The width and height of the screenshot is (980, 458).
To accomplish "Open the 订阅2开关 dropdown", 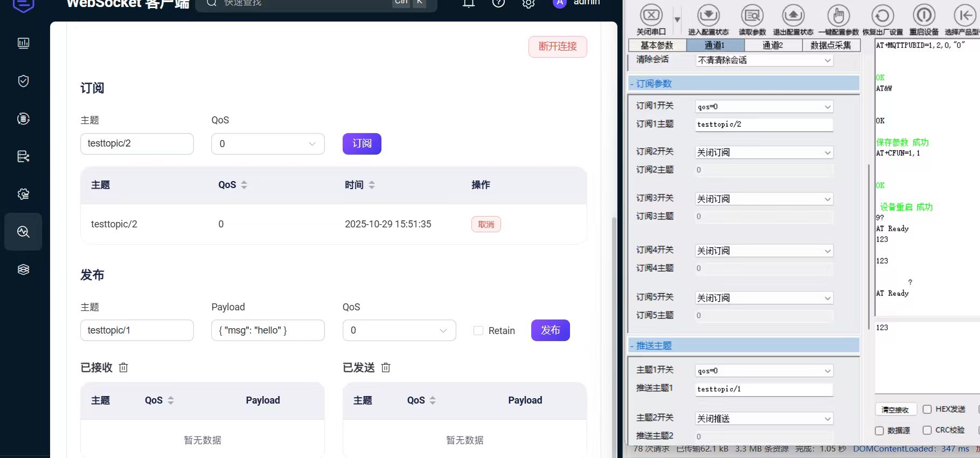I will tap(764, 153).
